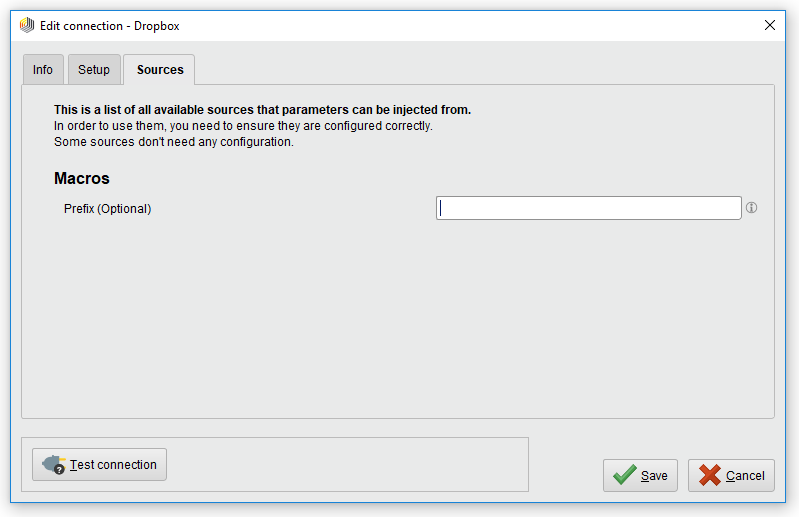Click the empty area below the Macros section
799x517 pixels.
pos(397,320)
